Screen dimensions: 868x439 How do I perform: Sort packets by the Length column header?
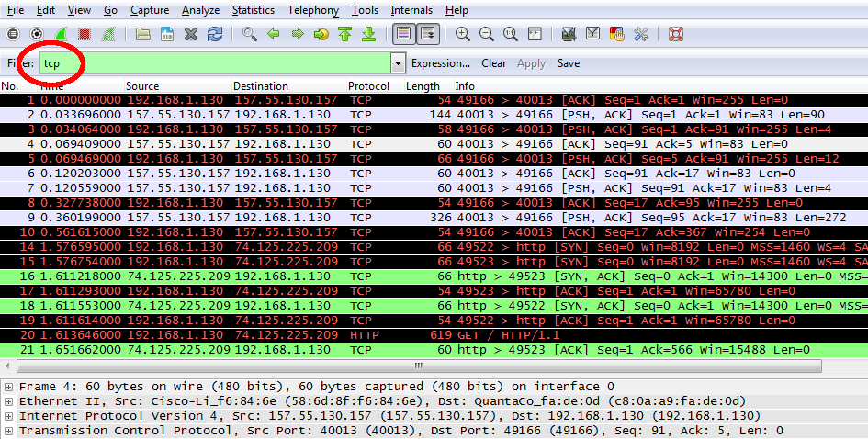point(428,86)
